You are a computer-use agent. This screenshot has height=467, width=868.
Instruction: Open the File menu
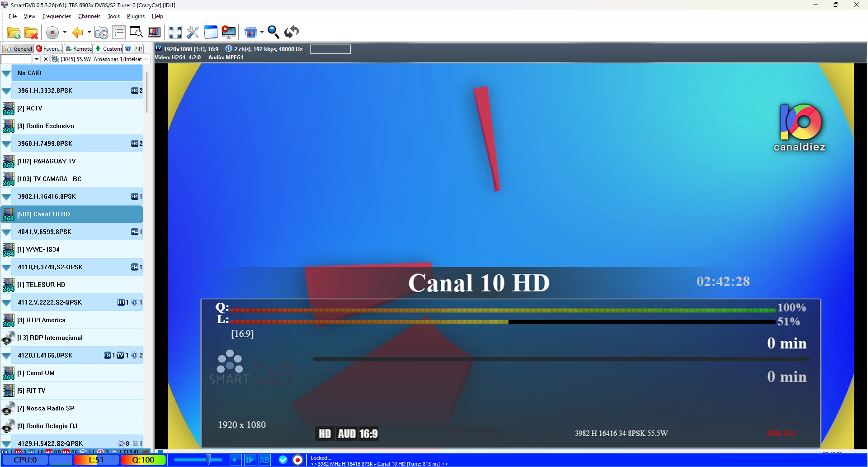13,16
